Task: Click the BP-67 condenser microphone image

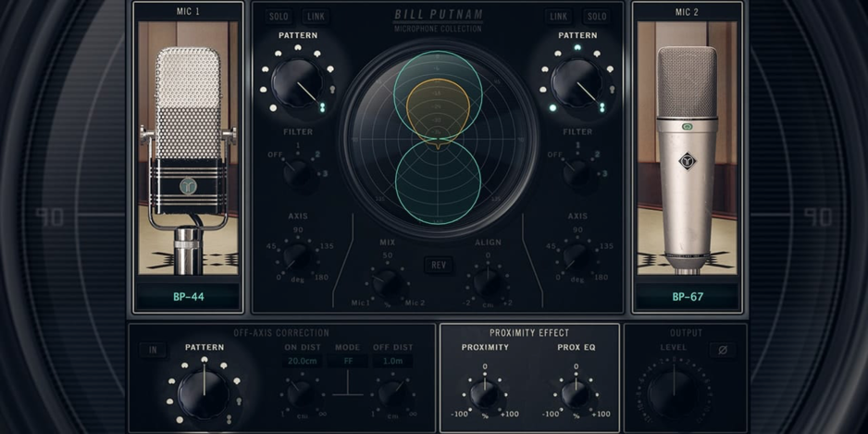Action: pyautogui.click(x=687, y=148)
